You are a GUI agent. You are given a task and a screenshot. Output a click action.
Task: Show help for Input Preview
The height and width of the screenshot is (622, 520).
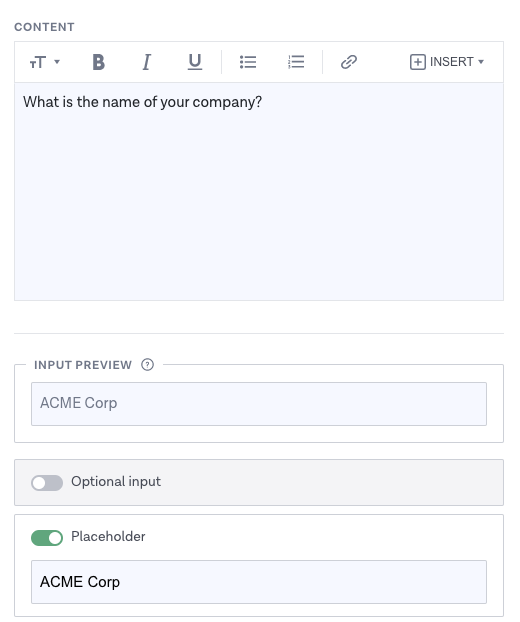pos(147,365)
